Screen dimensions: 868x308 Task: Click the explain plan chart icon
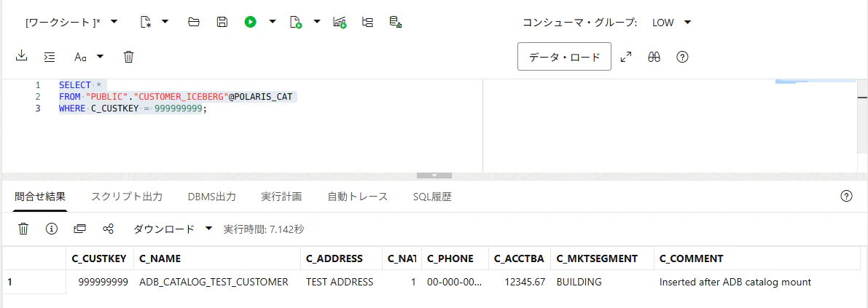pyautogui.click(x=340, y=22)
